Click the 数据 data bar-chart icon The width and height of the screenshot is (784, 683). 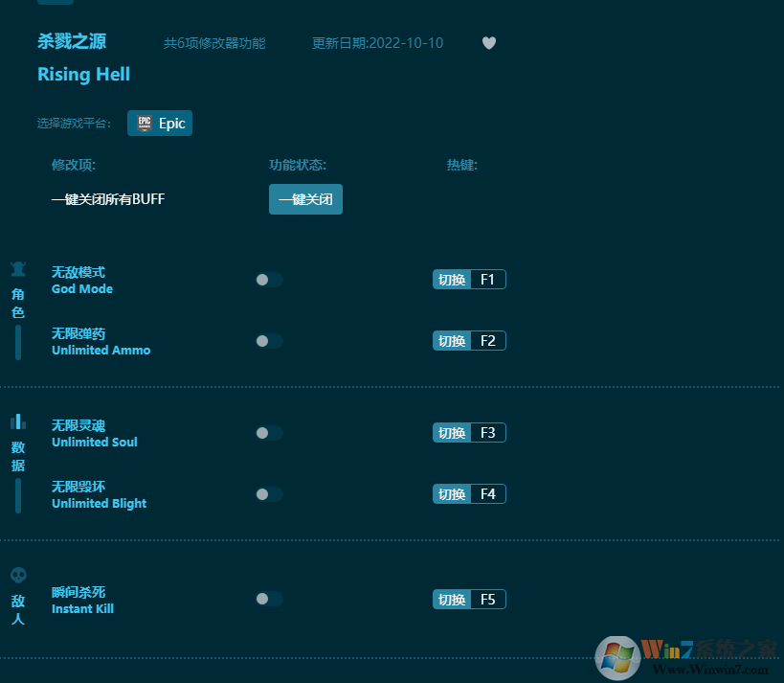[x=18, y=421]
